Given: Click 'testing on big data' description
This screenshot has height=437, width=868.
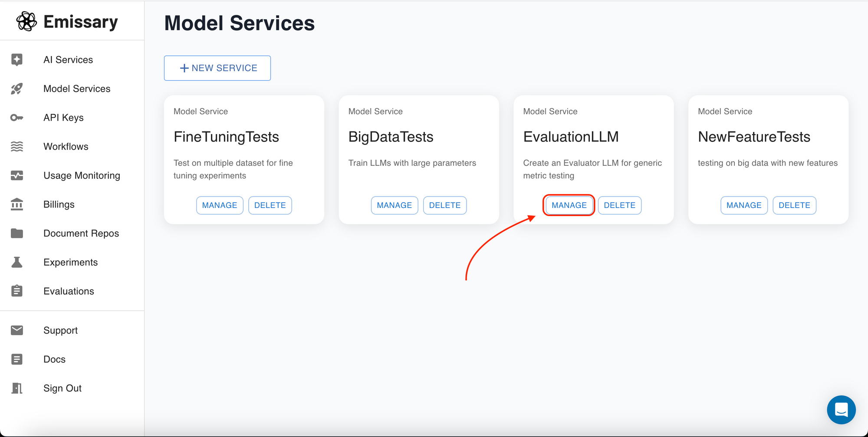Looking at the screenshot, I should coord(768,163).
